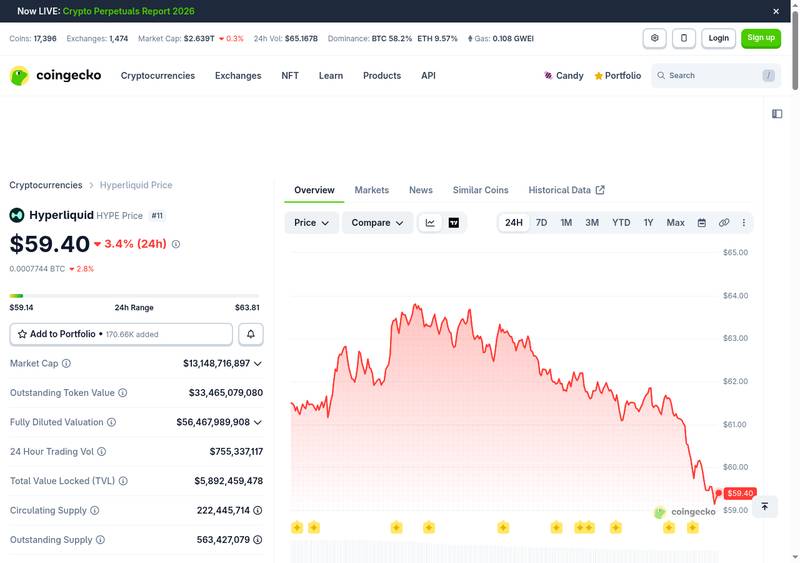
Task: Switch to the TradingView chart icon
Action: [x=454, y=223]
